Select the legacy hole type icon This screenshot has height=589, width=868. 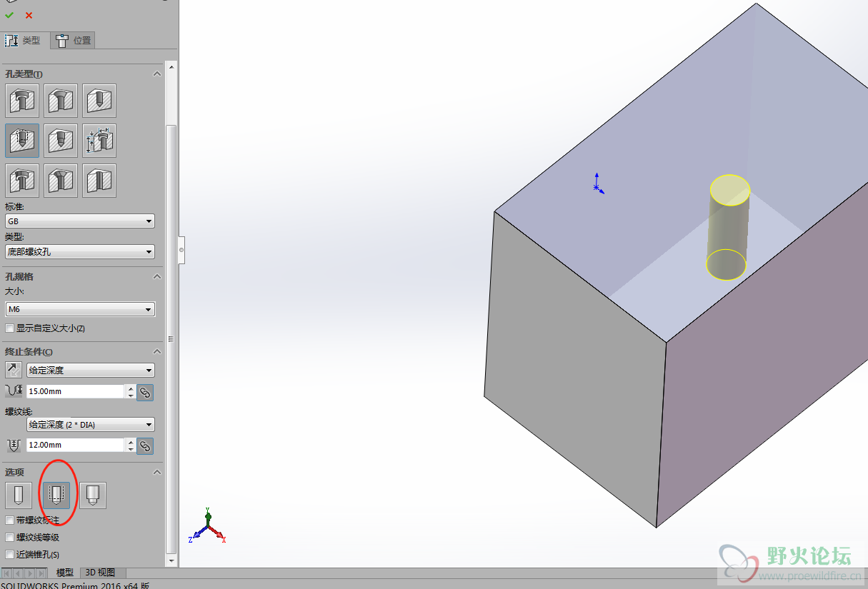pos(99,141)
